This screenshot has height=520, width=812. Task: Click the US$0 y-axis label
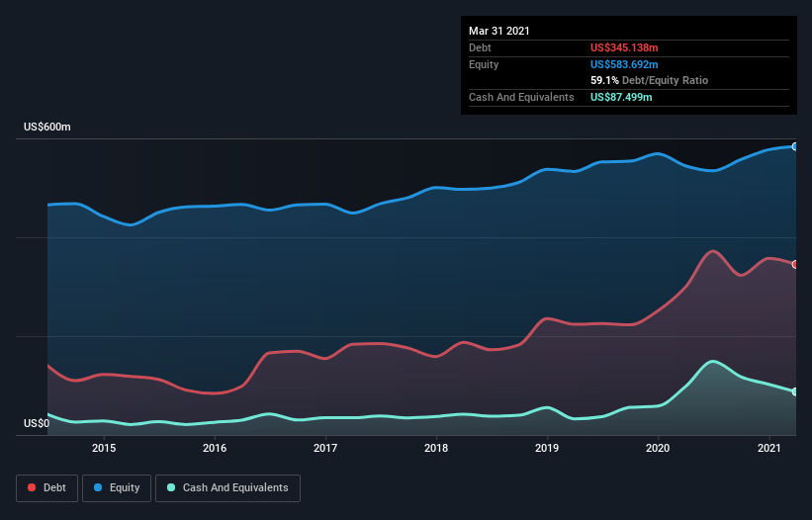click(37, 423)
